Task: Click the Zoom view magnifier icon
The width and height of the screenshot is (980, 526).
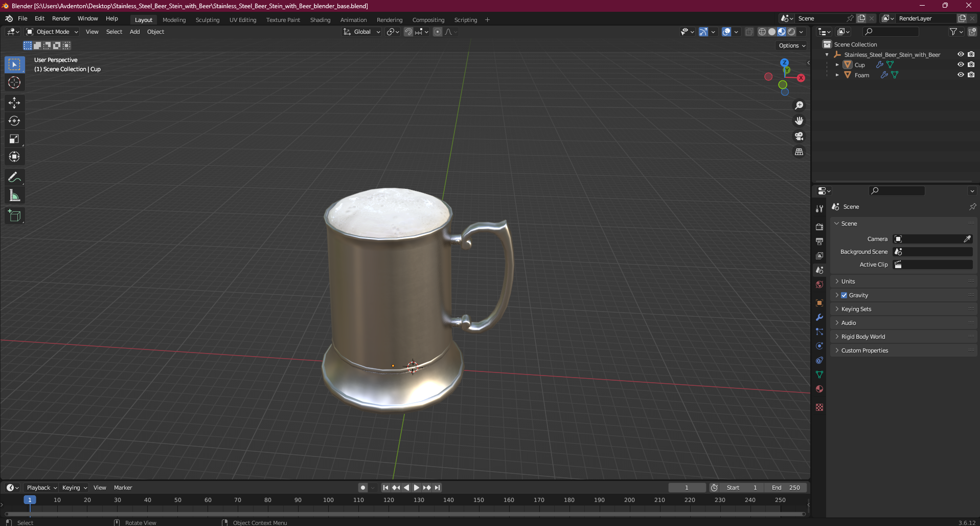Action: [x=799, y=105]
